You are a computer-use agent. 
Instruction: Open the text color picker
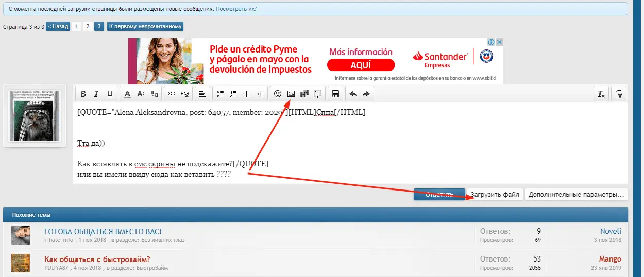point(127,94)
